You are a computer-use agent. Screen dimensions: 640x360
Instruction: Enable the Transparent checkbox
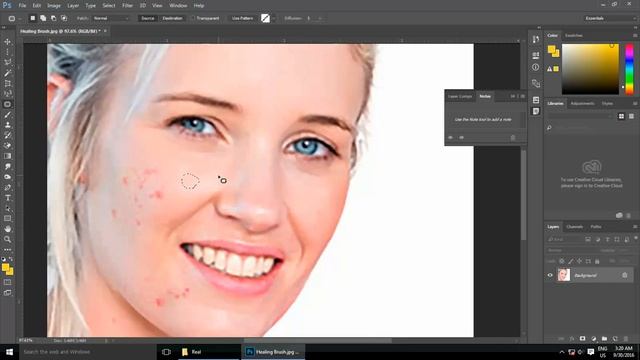pos(193,18)
